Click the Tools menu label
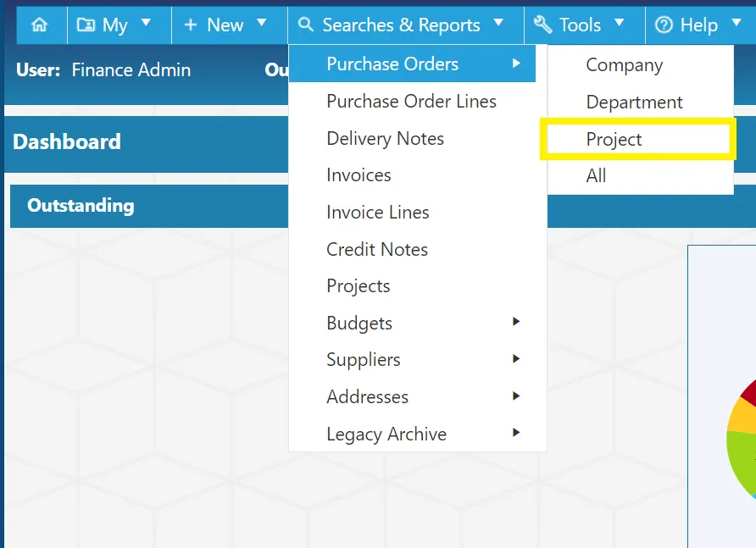This screenshot has height=548, width=756. tap(580, 25)
